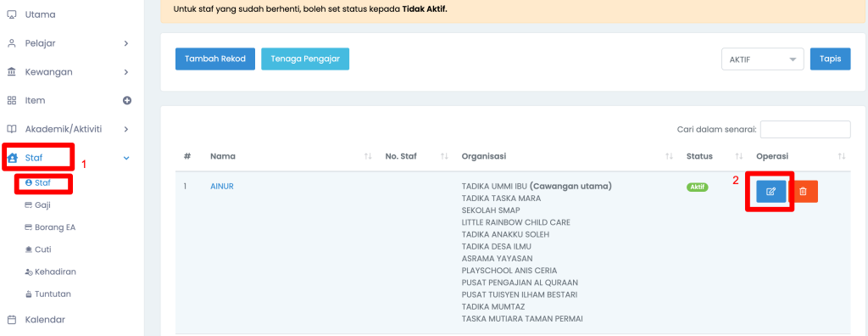Click the Cari dalam senarai search field
The height and width of the screenshot is (336, 868).
805,129
